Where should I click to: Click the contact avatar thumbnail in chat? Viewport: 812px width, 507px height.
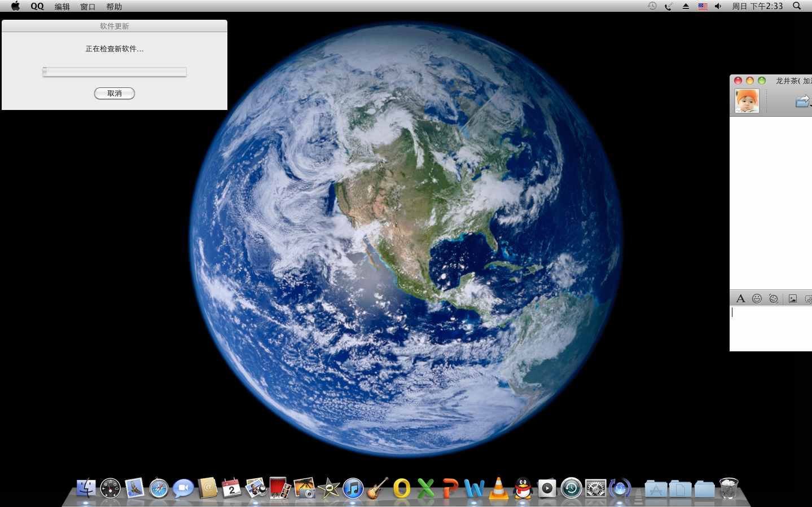coord(747,101)
